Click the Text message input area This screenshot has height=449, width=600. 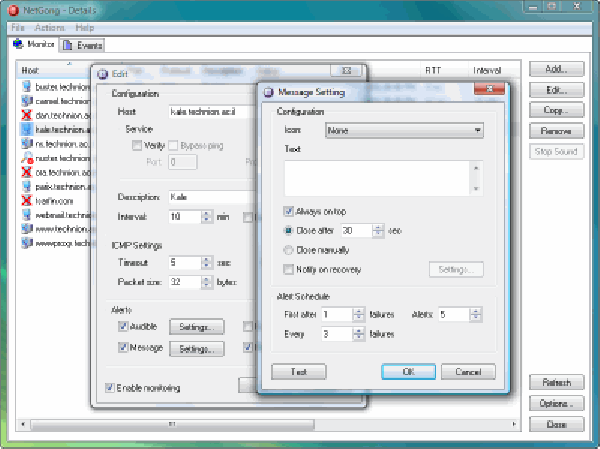[x=377, y=178]
